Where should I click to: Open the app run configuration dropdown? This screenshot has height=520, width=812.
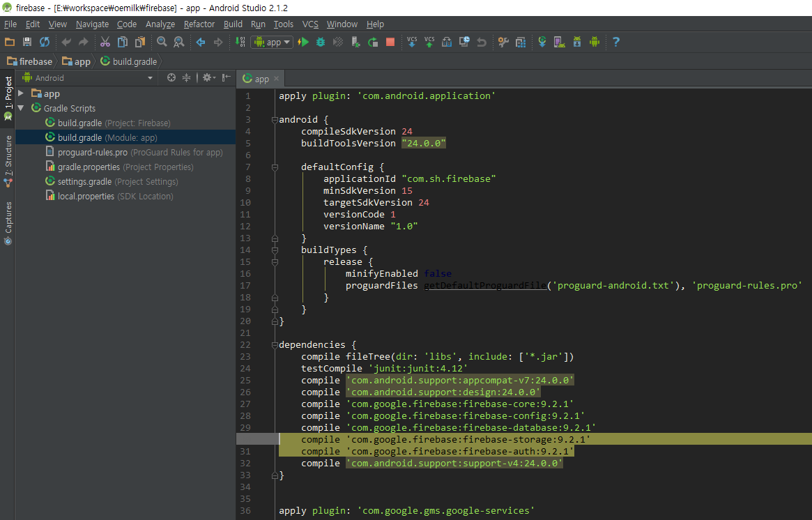(273, 43)
